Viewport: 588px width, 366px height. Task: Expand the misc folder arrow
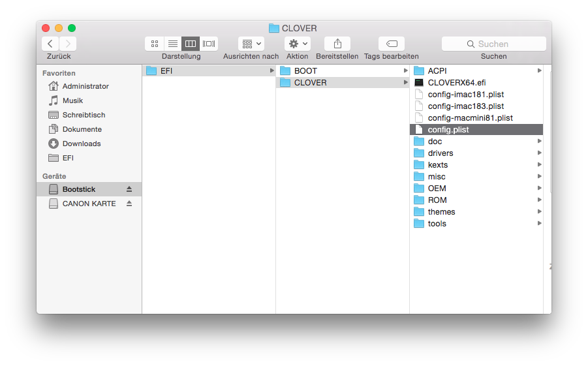(539, 176)
